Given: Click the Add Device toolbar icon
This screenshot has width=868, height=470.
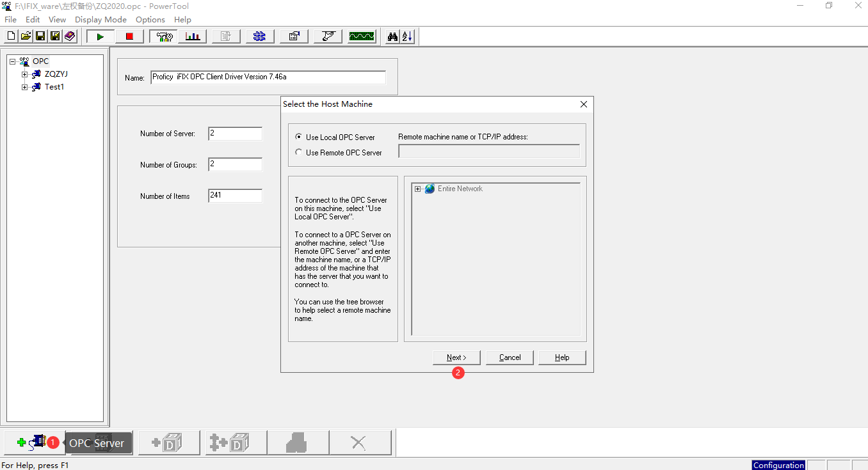Looking at the screenshot, I should pos(168,442).
